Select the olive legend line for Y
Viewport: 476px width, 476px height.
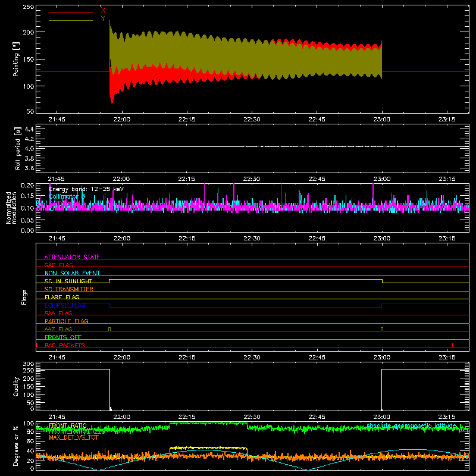70,21
